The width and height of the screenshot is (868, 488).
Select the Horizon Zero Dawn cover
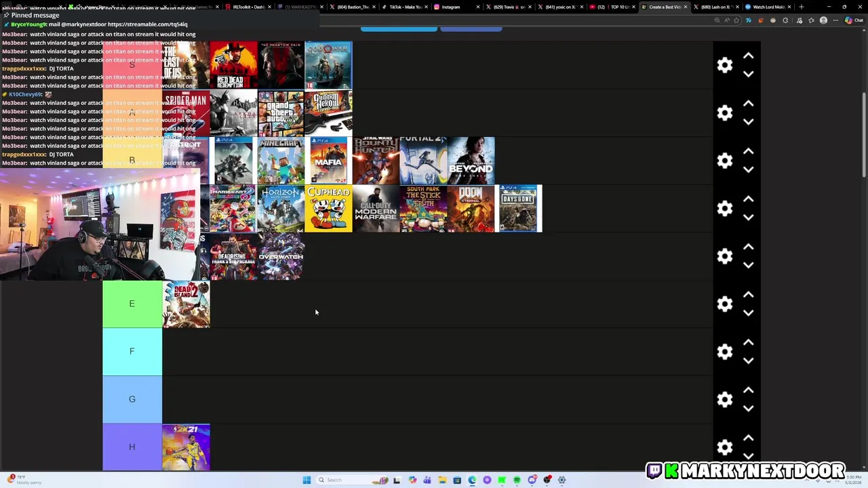coord(281,208)
